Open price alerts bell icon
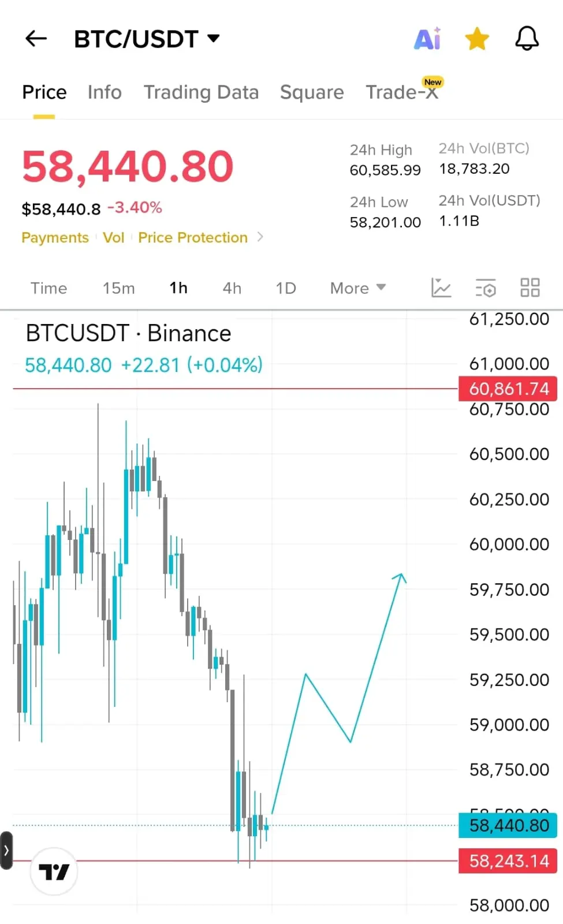 click(x=527, y=39)
